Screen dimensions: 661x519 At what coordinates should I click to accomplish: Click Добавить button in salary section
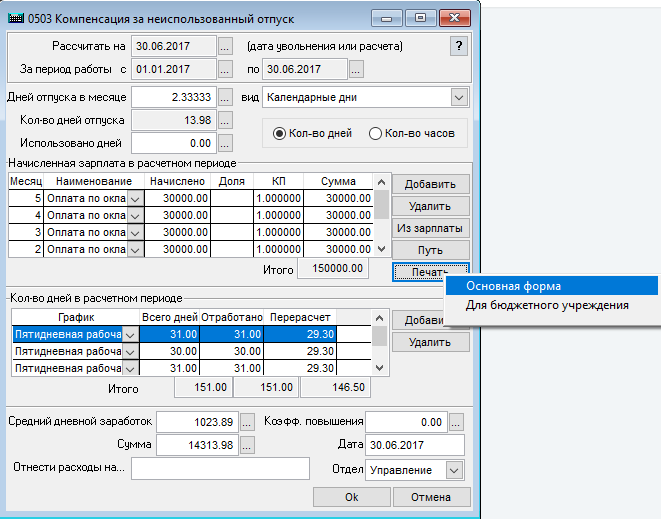pyautogui.click(x=430, y=185)
